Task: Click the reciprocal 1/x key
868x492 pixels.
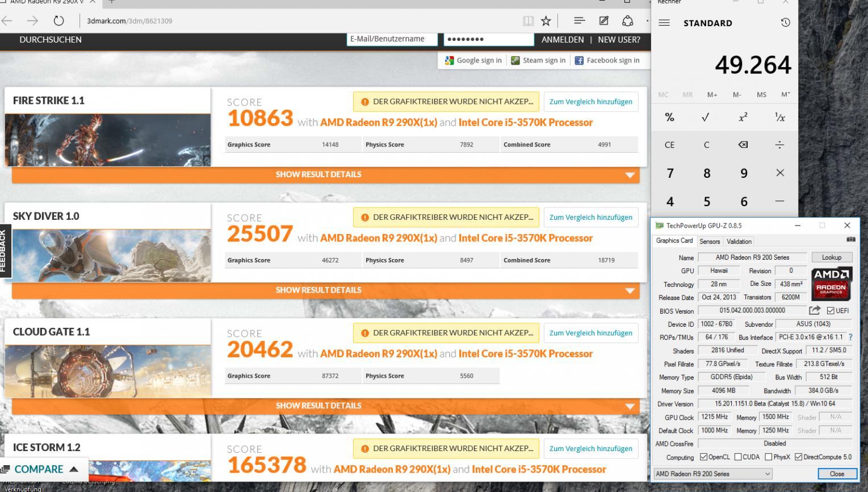Action: [x=779, y=117]
